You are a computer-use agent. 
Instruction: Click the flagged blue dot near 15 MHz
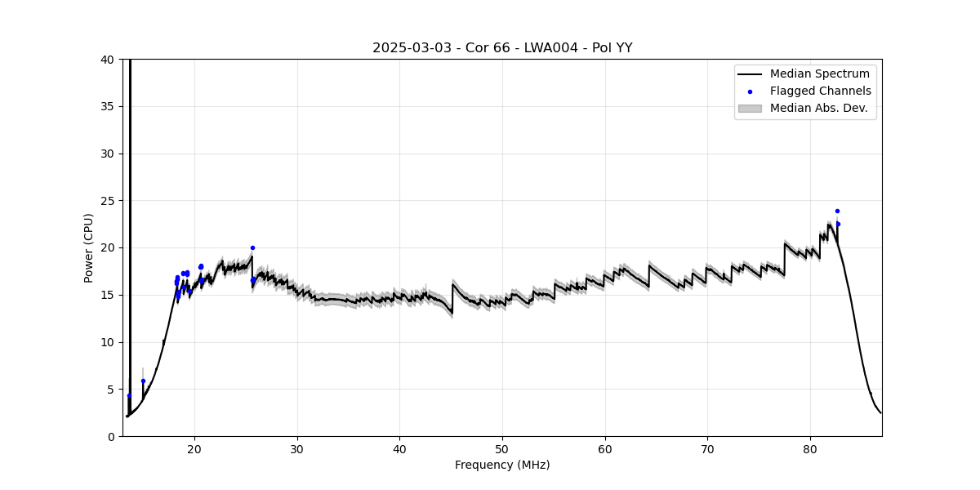(x=143, y=381)
